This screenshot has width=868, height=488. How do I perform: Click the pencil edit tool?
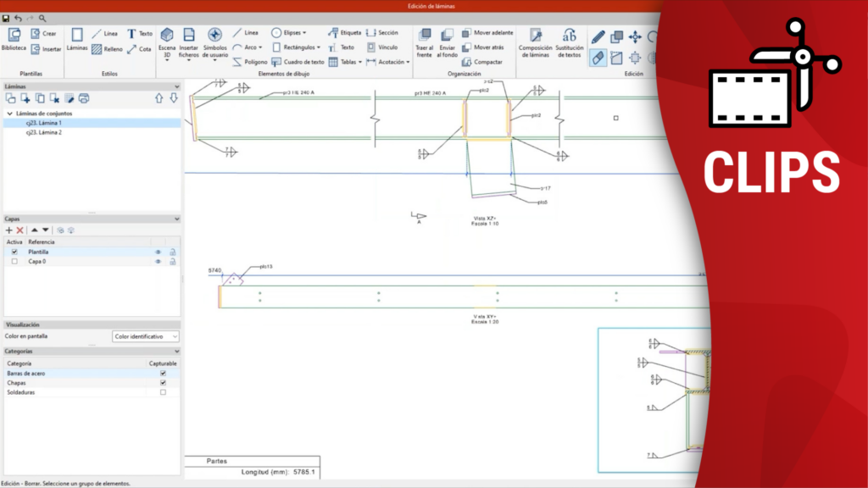click(598, 37)
